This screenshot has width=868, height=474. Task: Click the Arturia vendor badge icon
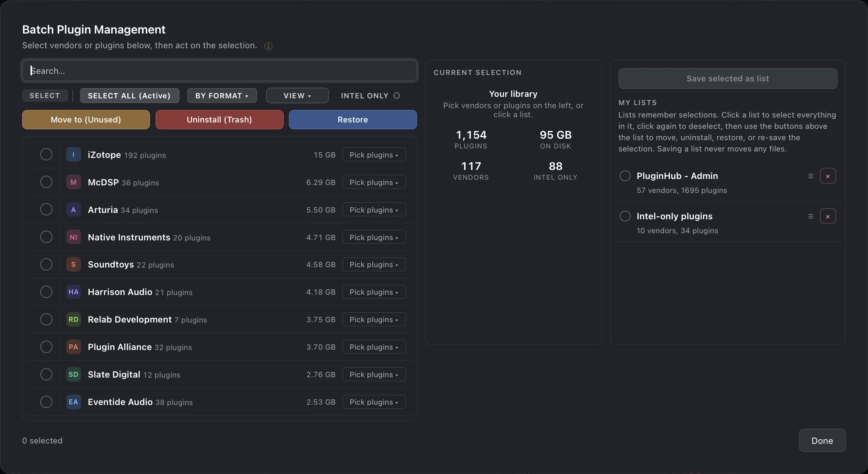coord(73,209)
